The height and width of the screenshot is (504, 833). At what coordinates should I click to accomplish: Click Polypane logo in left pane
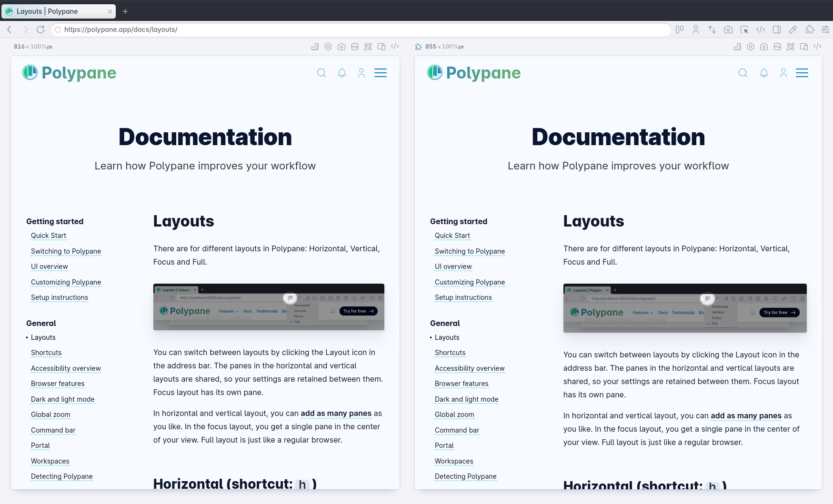(70, 73)
